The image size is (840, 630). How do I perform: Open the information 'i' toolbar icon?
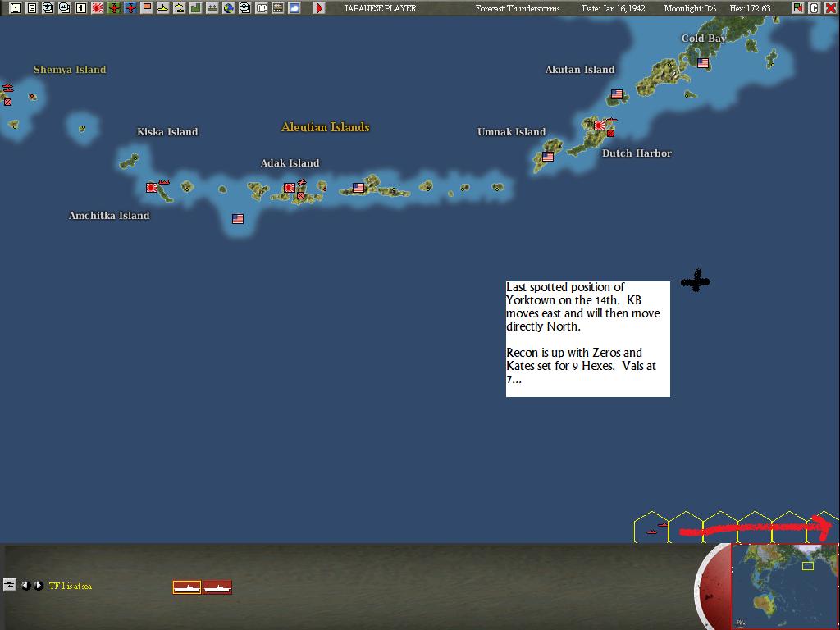point(81,8)
